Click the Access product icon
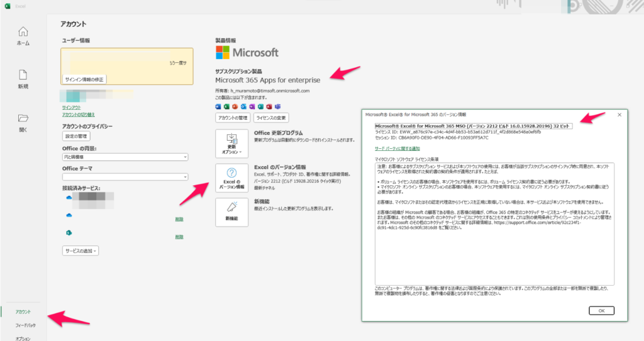This screenshot has height=341, width=644. click(x=269, y=107)
